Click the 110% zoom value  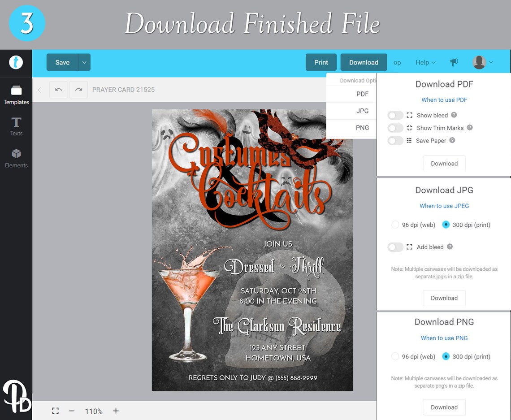click(94, 411)
